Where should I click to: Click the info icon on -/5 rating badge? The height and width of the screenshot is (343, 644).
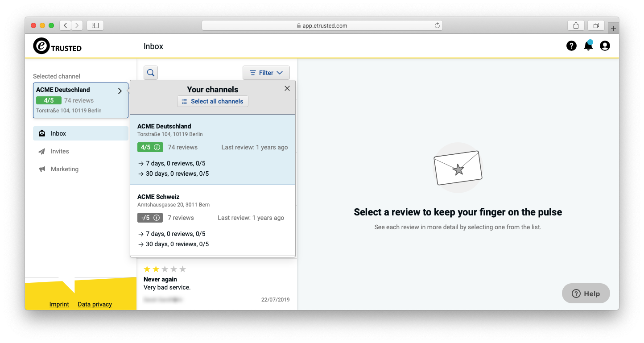157,218
